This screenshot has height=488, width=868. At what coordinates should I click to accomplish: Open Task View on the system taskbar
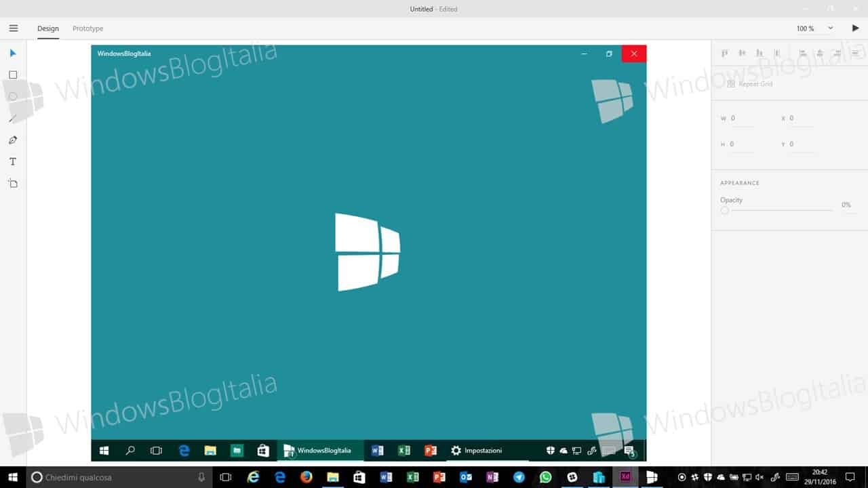point(226,477)
